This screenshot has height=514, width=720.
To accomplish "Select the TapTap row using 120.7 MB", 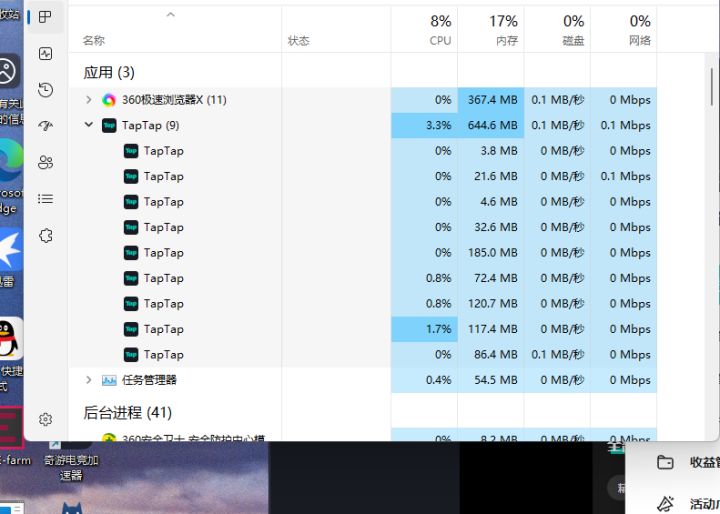I will pos(363,304).
